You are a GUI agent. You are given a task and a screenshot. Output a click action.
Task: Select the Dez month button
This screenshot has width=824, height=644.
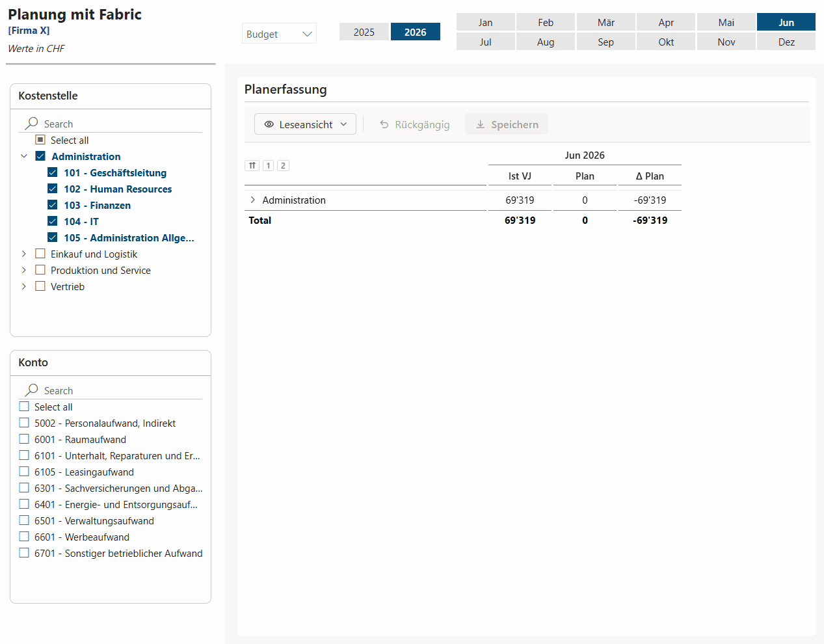(786, 42)
